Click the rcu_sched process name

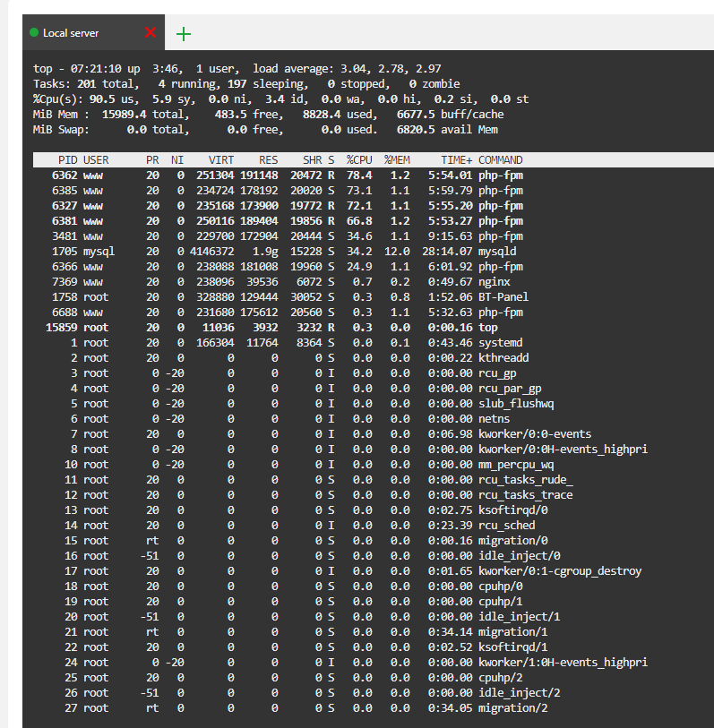506,526
